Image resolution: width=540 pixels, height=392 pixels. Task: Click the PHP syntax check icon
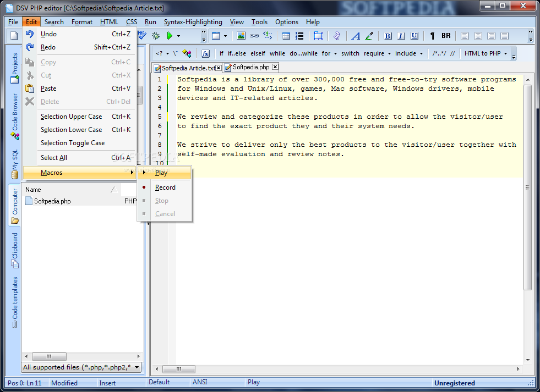click(x=142, y=35)
